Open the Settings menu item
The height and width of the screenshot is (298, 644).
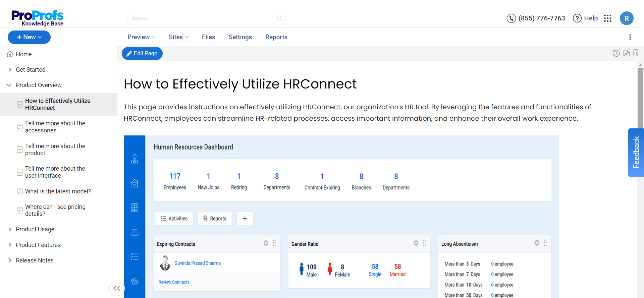240,37
